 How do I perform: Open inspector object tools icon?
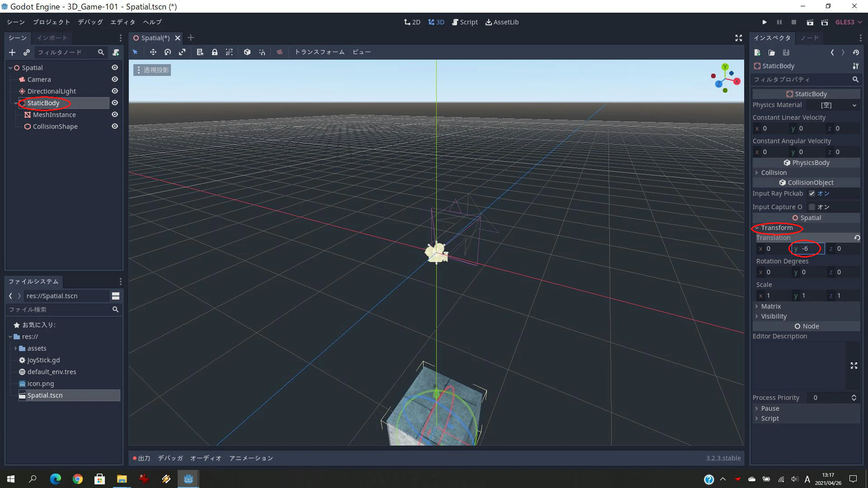(x=856, y=66)
